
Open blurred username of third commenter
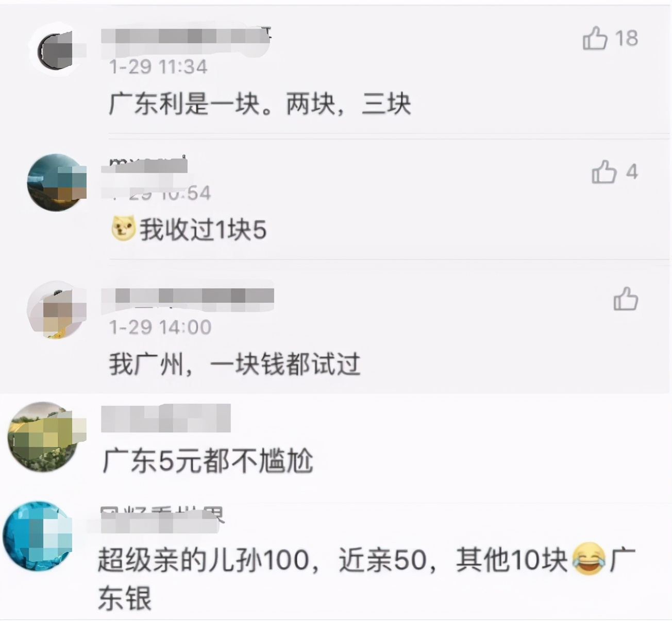point(188,297)
